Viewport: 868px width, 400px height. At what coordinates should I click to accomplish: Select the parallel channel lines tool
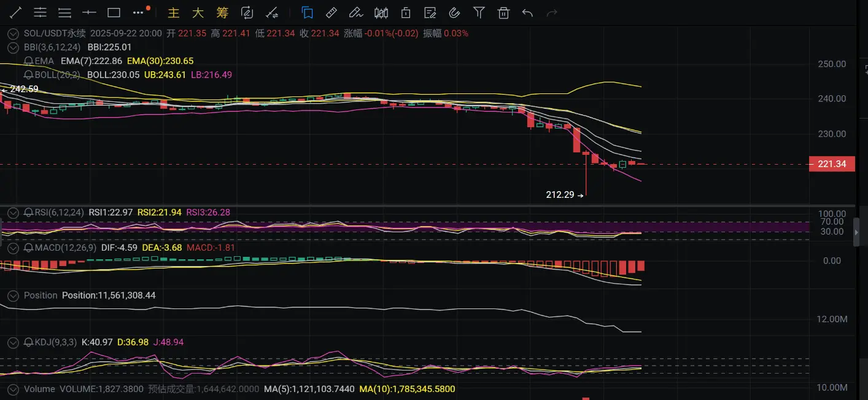40,12
